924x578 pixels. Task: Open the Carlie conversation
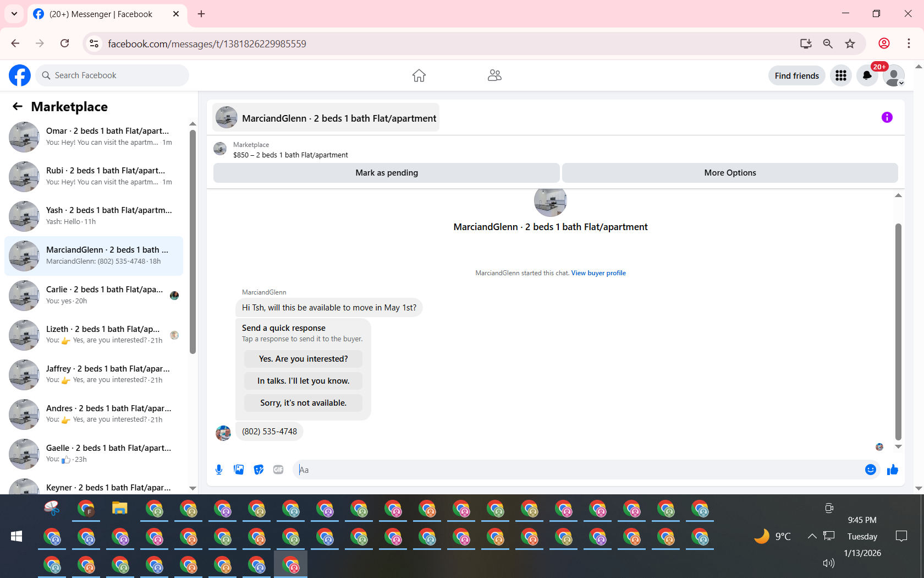pyautogui.click(x=94, y=296)
